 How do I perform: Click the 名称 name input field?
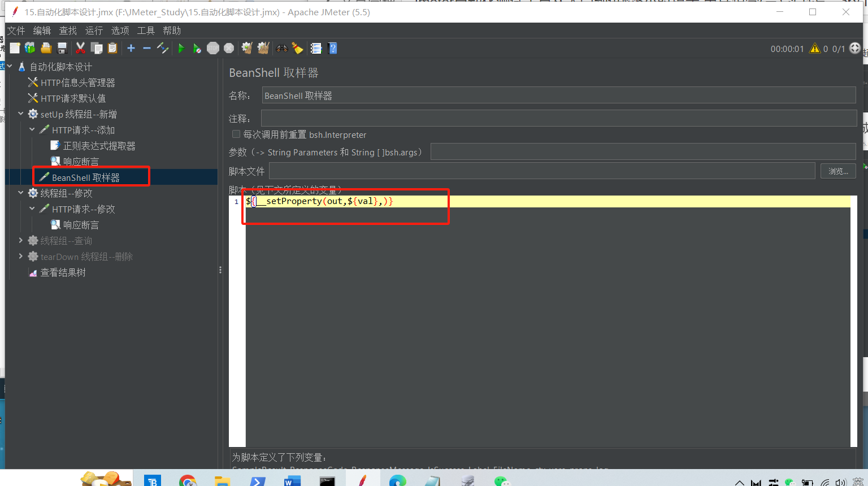tap(559, 96)
